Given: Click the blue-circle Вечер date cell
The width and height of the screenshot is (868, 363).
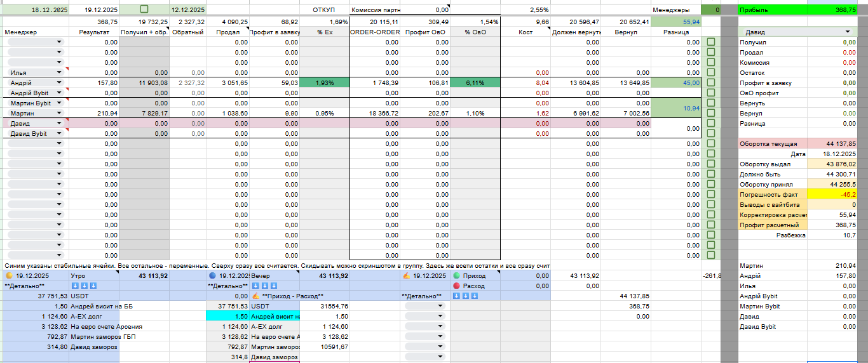Looking at the screenshot, I should (x=228, y=276).
